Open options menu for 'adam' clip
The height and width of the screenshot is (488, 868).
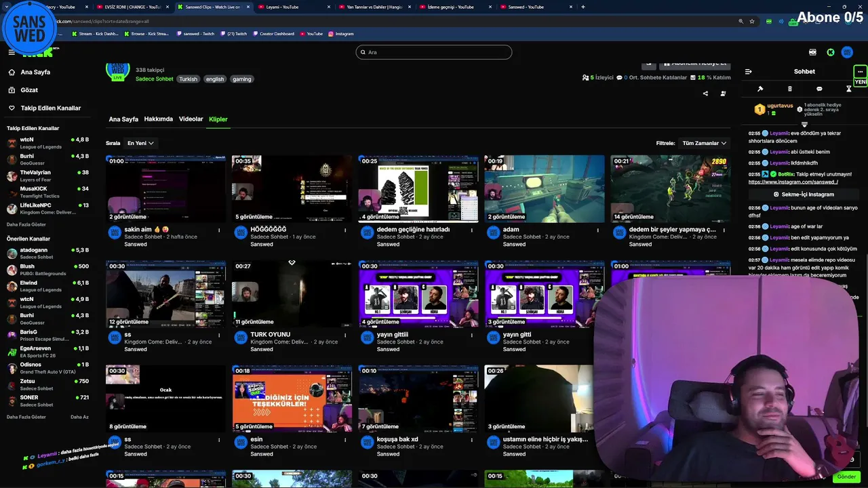(597, 230)
